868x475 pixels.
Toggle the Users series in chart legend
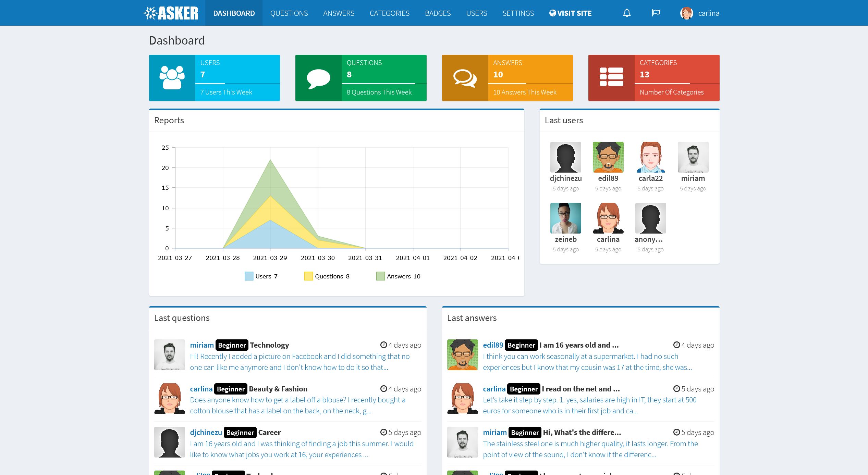261,276
